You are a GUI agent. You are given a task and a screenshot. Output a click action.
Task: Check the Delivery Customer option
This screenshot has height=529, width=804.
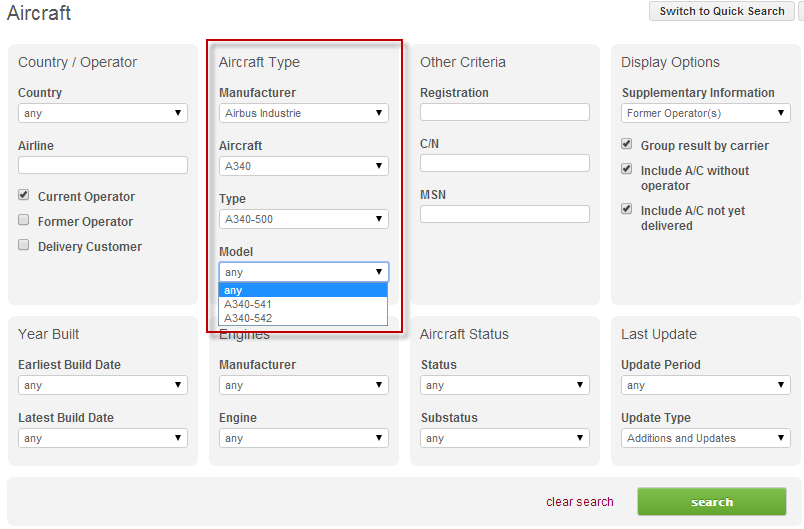[x=24, y=246]
